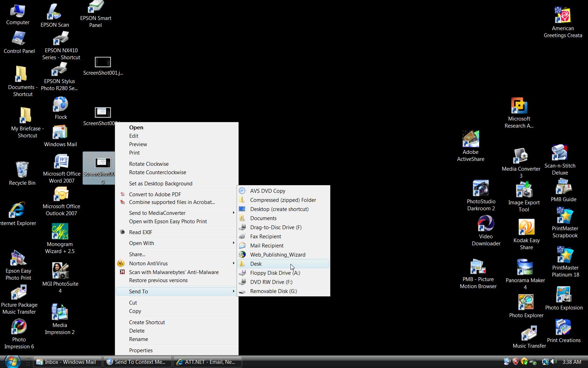This screenshot has height=368, width=588.
Task: Open the Computer desktop icon
Action: [x=17, y=15]
